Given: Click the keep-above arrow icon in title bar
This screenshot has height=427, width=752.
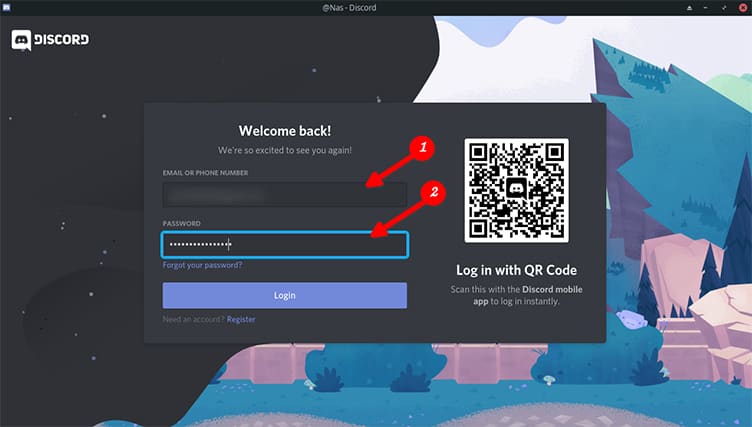Looking at the screenshot, I should (689, 8).
